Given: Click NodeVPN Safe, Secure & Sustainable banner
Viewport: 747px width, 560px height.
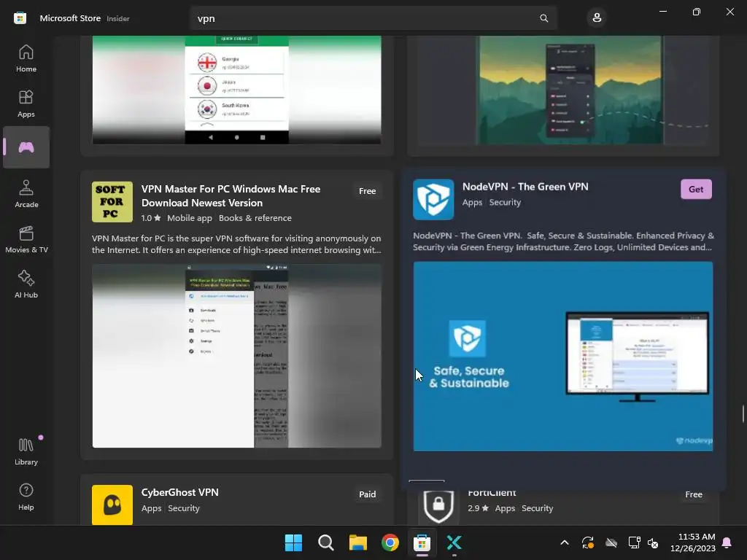Looking at the screenshot, I should click(x=562, y=356).
